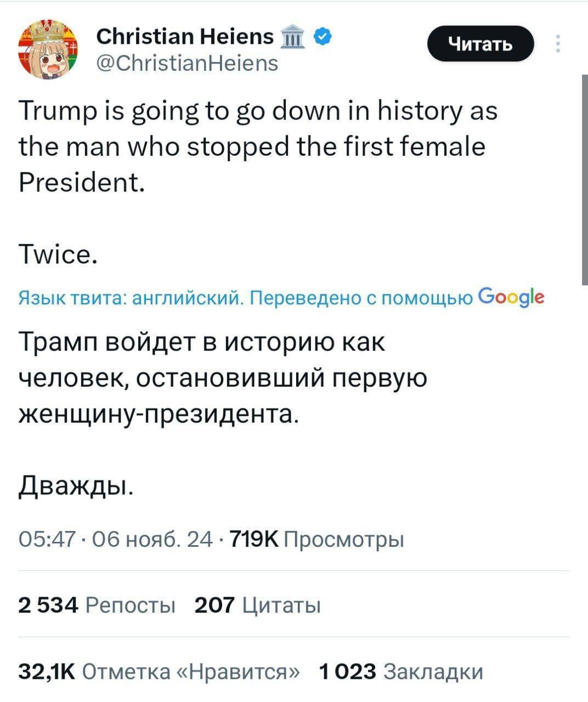Show the 2 534 Репосты list
This screenshot has width=588, height=702.
[x=97, y=605]
